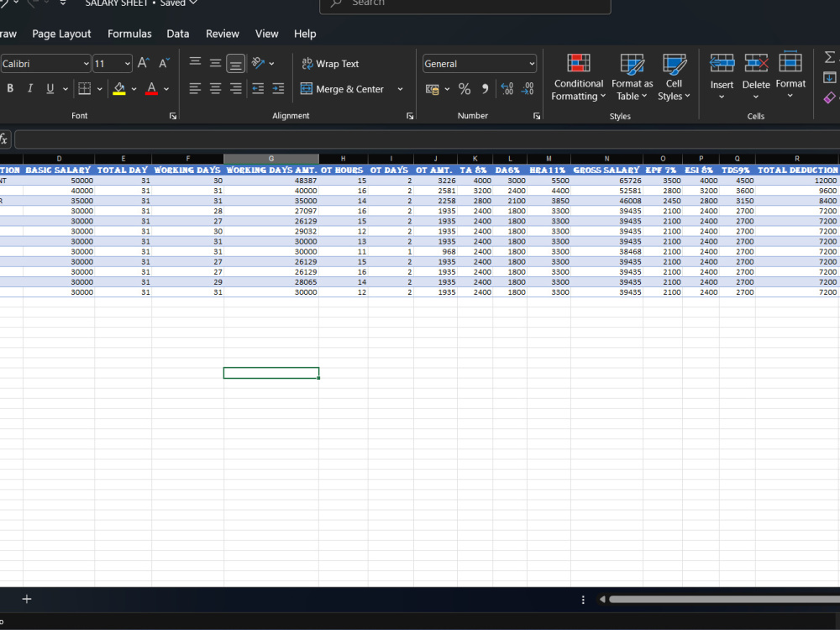Select column N header

[x=607, y=159]
